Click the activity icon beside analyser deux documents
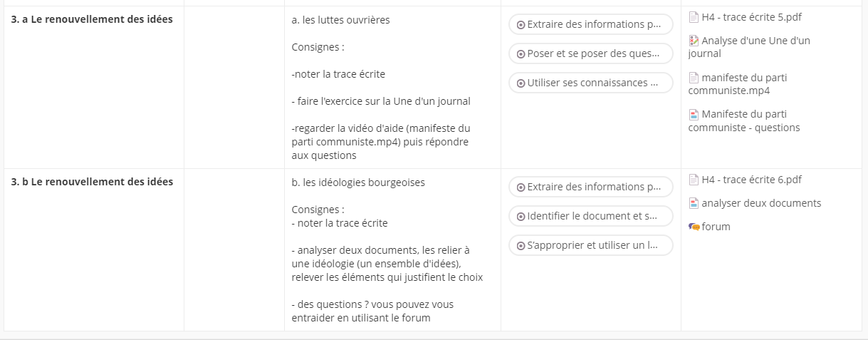868x340 pixels. [x=694, y=203]
